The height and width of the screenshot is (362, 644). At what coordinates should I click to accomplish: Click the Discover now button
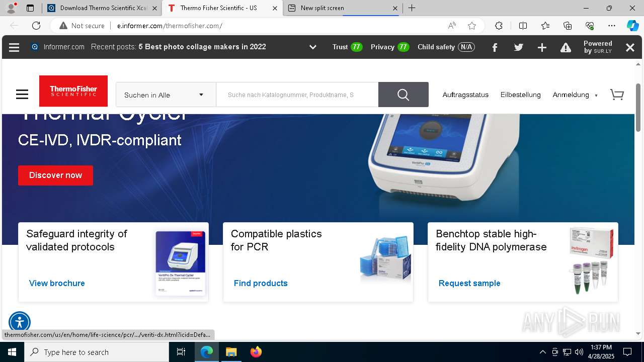55,175
